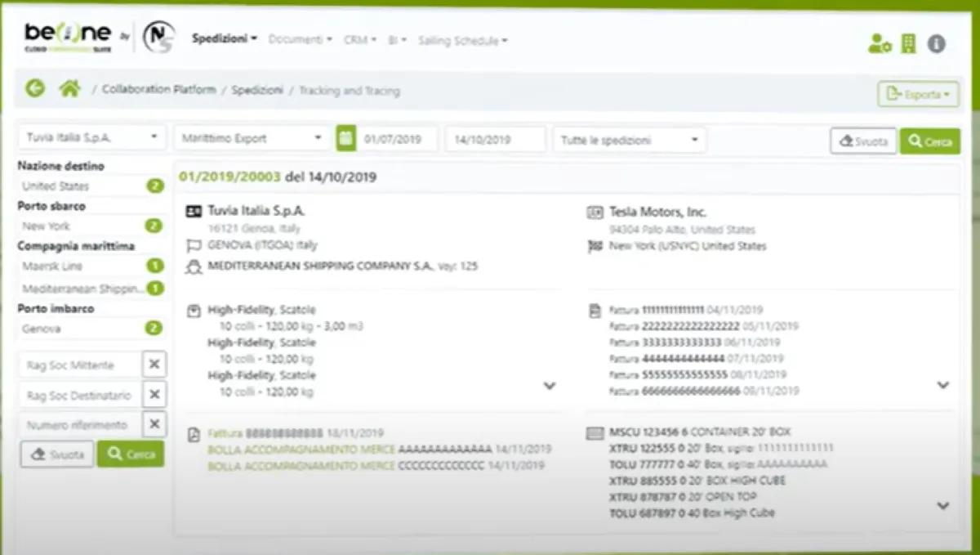Clear Numero riferimento field with X
Screen dimensions: 980x555
point(154,425)
